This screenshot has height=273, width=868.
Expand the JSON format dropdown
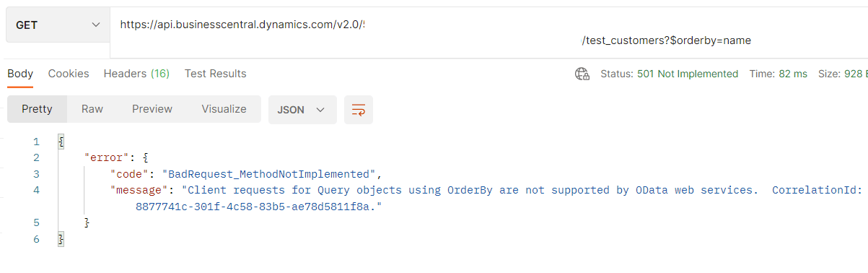tap(302, 110)
